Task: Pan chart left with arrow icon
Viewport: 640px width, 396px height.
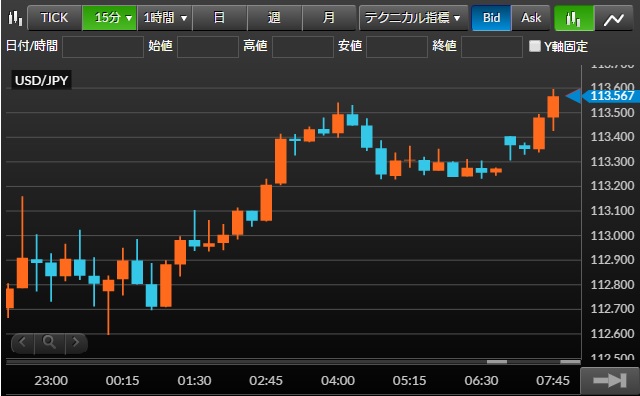Action: [23, 342]
